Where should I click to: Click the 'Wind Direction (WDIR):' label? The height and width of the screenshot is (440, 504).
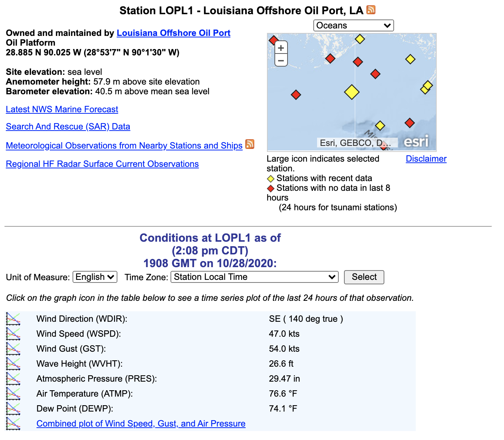pos(82,319)
